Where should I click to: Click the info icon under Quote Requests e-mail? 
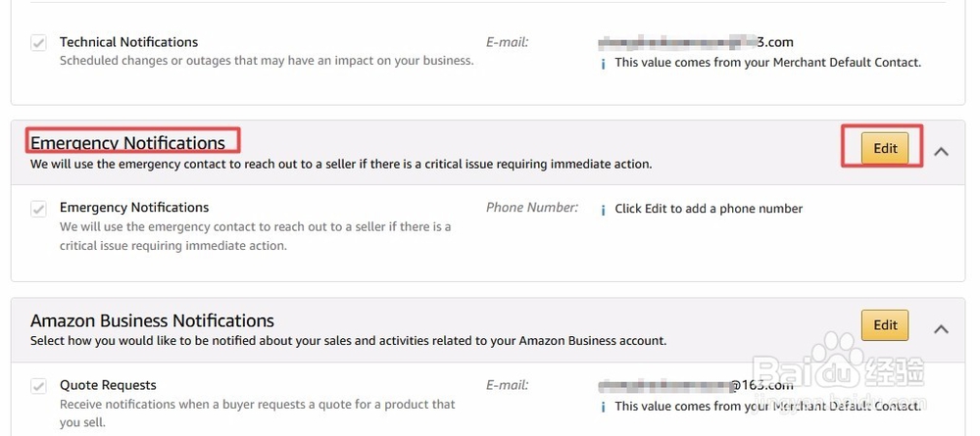pos(603,408)
